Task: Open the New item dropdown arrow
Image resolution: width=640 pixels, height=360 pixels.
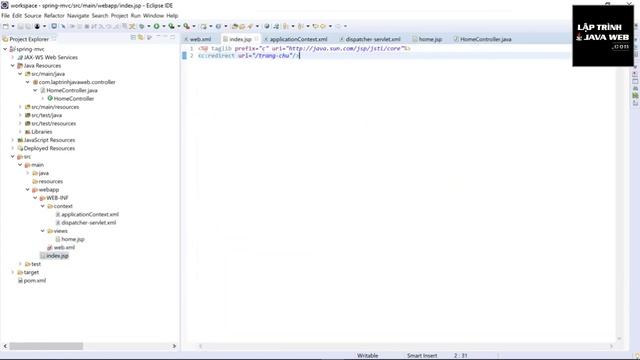Action: (13, 26)
